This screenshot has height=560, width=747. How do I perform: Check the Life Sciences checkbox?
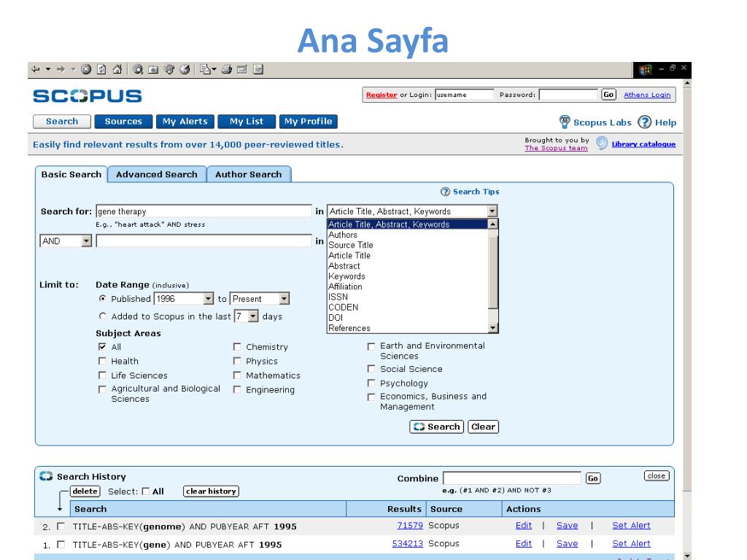102,376
